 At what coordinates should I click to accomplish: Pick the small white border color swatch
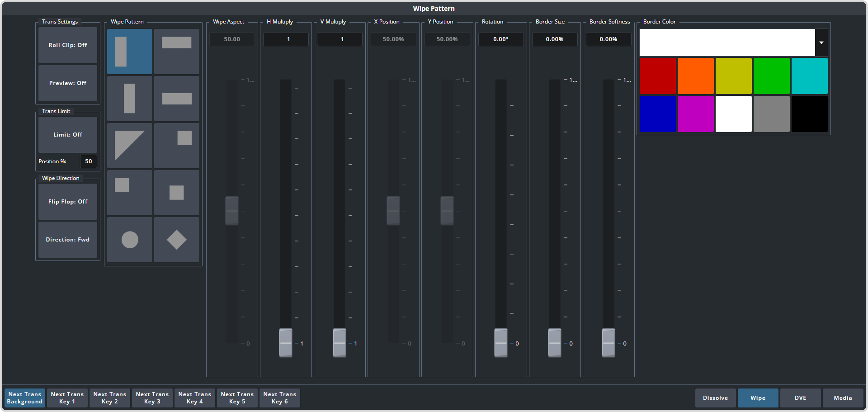pyautogui.click(x=734, y=114)
